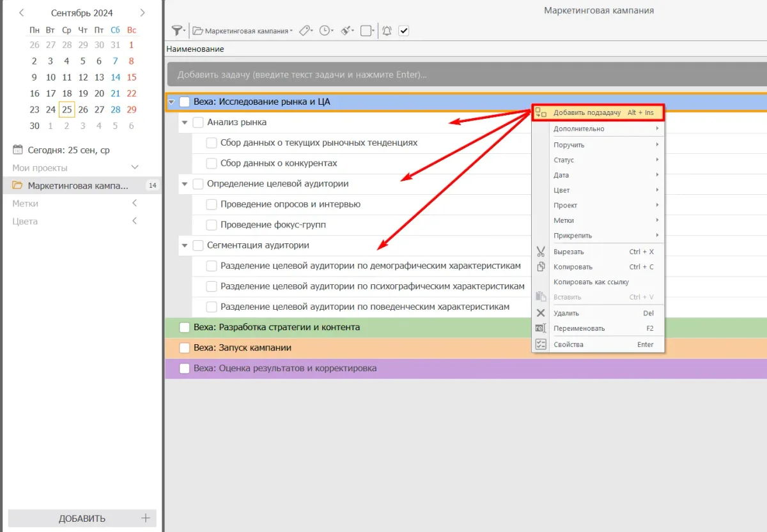Click the bell reminders toolbar icon

(x=387, y=31)
